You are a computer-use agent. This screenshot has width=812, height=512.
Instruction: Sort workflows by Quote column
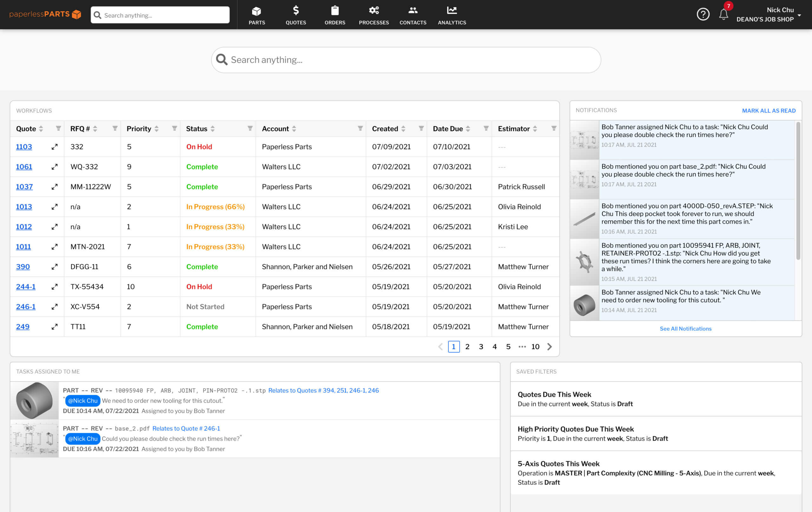41,128
